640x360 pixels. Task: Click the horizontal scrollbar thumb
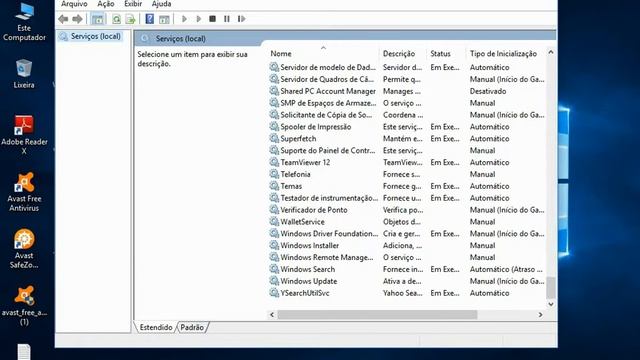[x=377, y=315]
